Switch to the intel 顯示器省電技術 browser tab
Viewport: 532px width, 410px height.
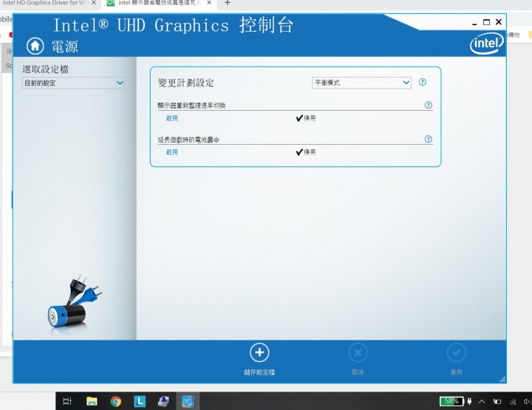tap(160, 3)
